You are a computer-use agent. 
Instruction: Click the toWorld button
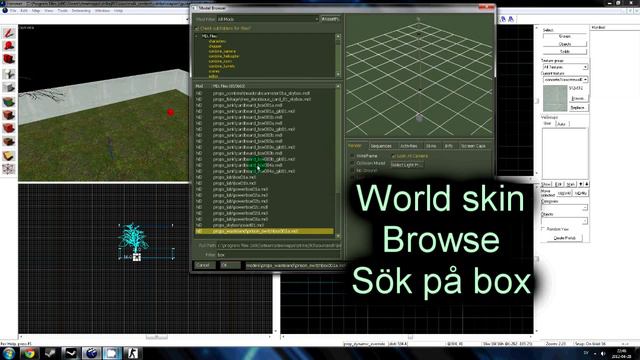(564, 193)
